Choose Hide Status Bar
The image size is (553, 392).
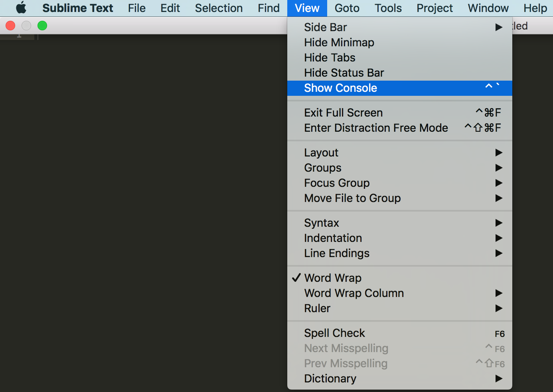400,73
